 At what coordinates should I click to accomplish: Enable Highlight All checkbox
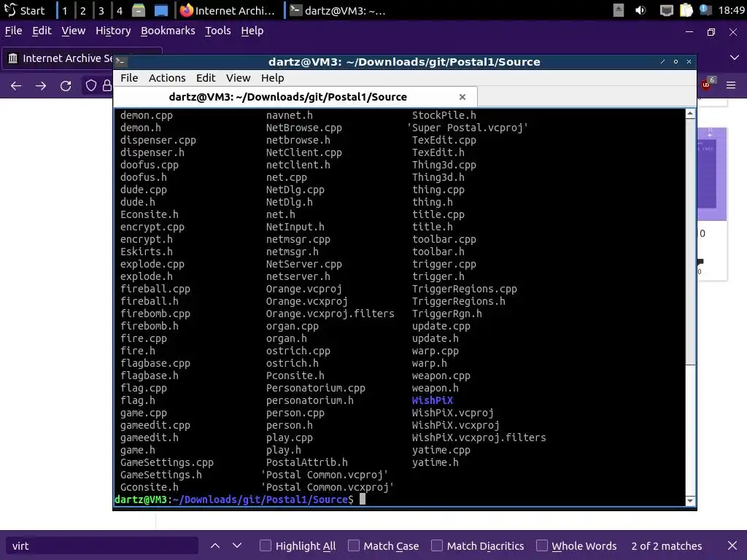[x=266, y=545]
